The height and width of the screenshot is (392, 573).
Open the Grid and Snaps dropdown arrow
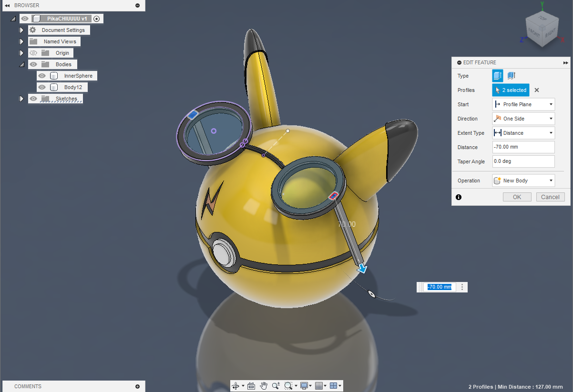click(x=326, y=386)
